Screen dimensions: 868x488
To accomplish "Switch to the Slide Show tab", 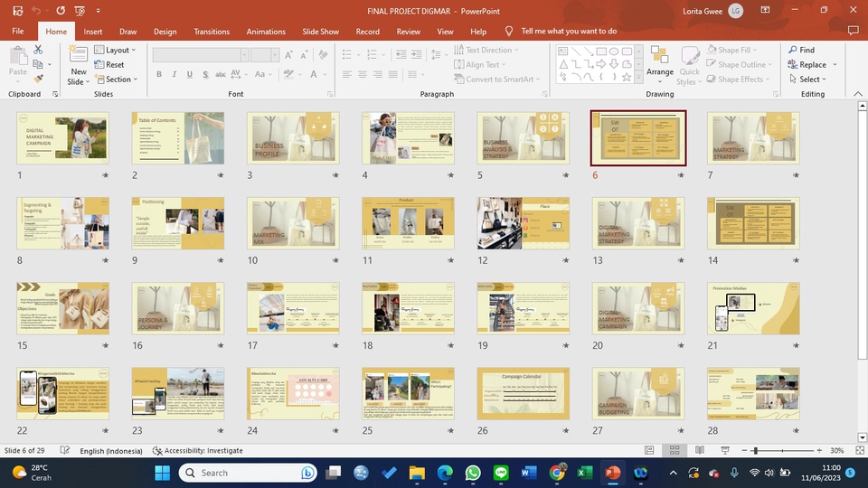I will pos(320,32).
